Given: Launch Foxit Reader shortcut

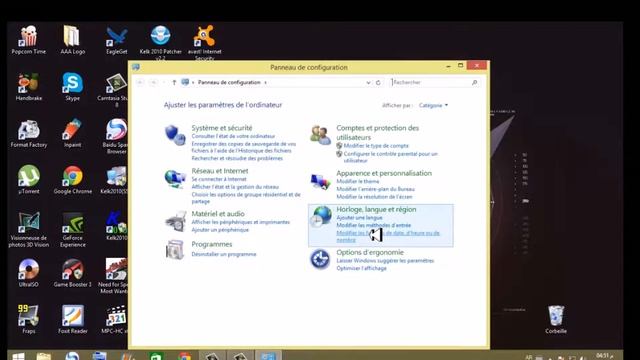Looking at the screenshot, I should point(72,319).
